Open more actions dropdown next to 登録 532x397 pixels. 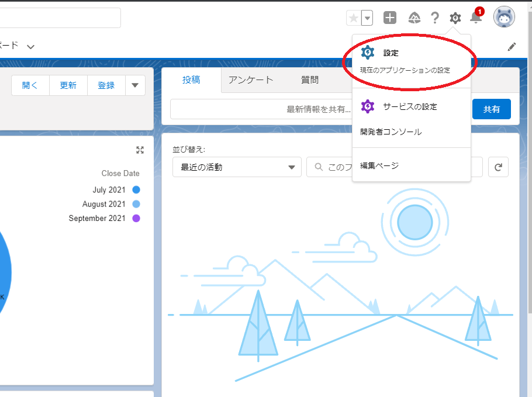[x=135, y=85]
